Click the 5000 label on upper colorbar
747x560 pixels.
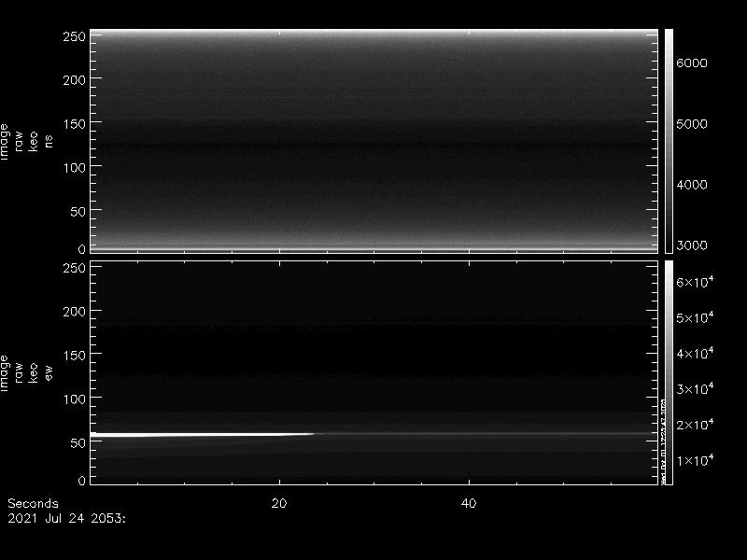tap(692, 124)
